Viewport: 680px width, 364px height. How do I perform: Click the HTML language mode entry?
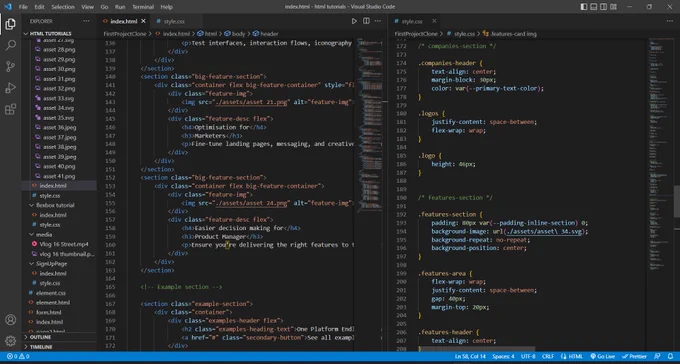coord(572,356)
